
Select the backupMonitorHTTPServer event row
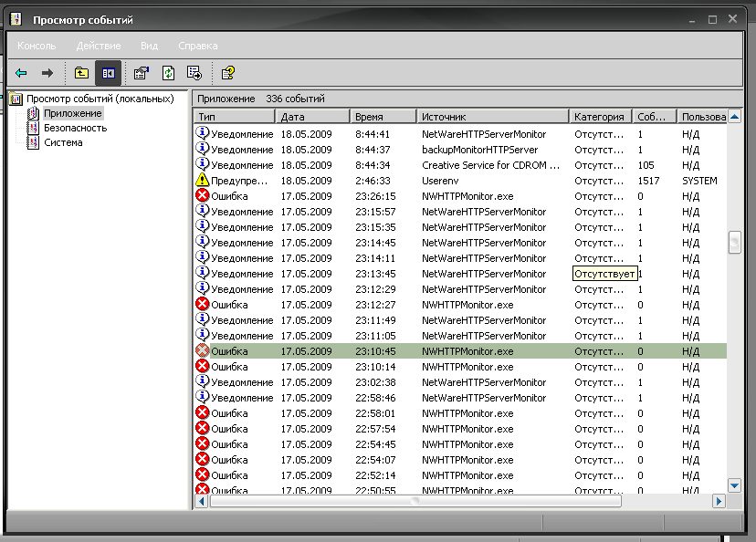(x=460, y=150)
